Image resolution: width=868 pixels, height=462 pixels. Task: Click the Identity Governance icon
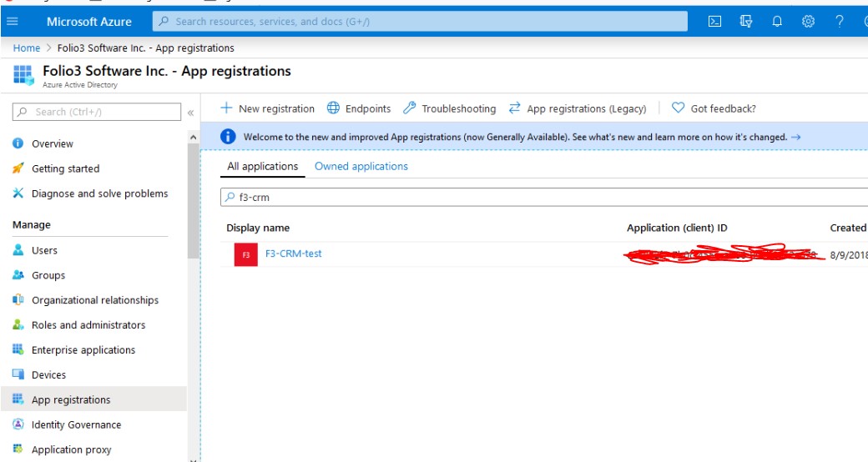(x=18, y=424)
